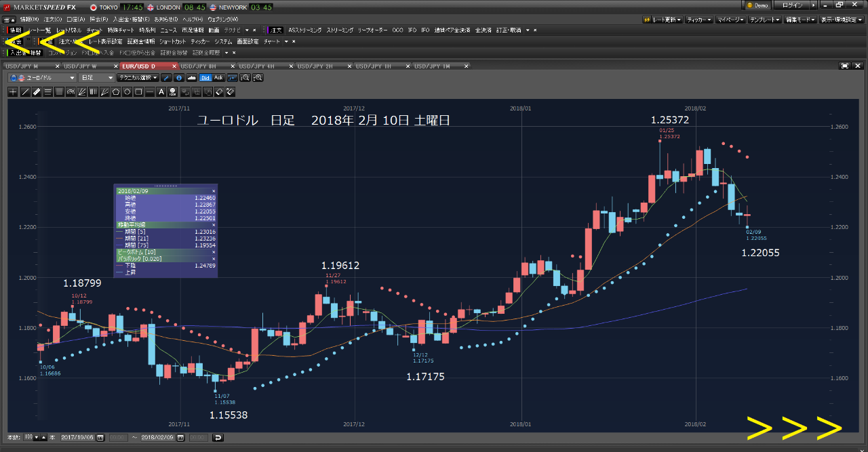Viewport: 868px width, 452px height.
Task: Click the ログイン button
Action: tap(791, 5)
